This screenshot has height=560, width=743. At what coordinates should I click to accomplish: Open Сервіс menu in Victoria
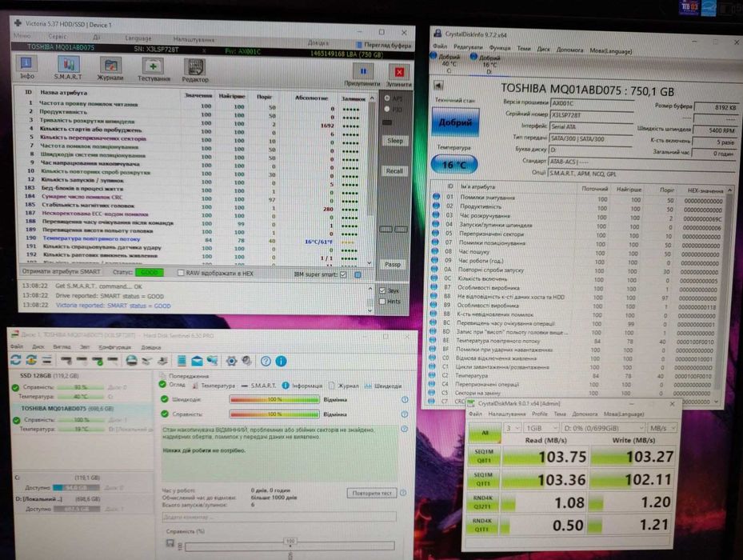click(58, 36)
